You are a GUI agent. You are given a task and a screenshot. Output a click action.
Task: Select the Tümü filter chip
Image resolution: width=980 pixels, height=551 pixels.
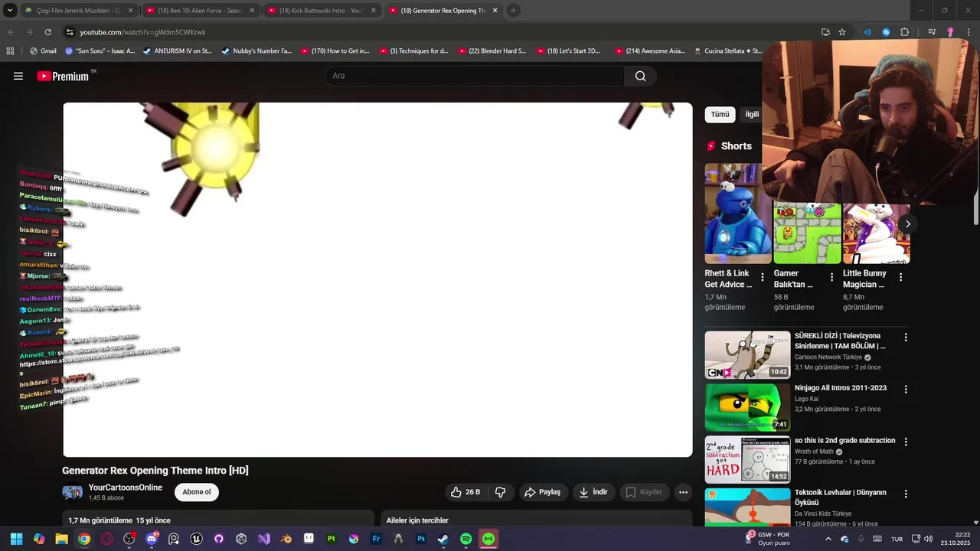(720, 115)
